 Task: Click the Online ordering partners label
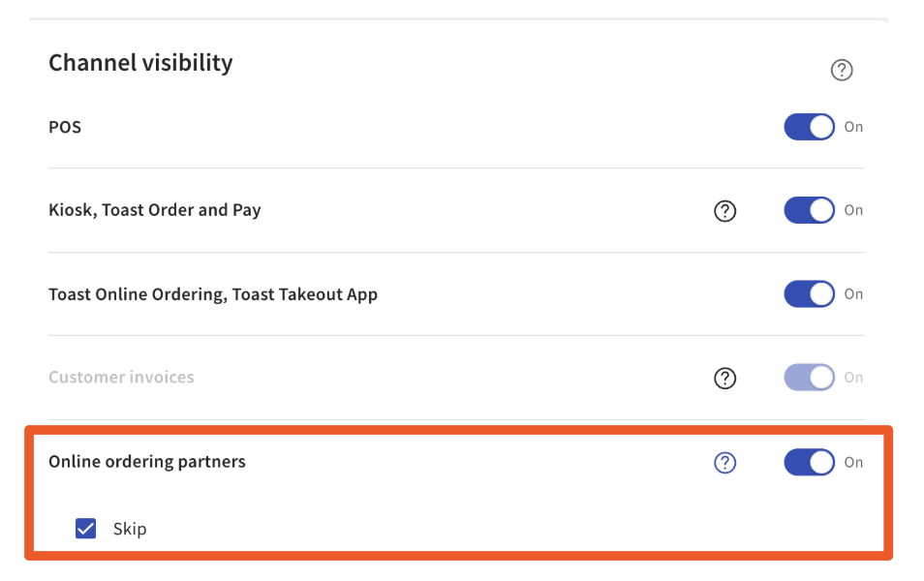pos(147,462)
